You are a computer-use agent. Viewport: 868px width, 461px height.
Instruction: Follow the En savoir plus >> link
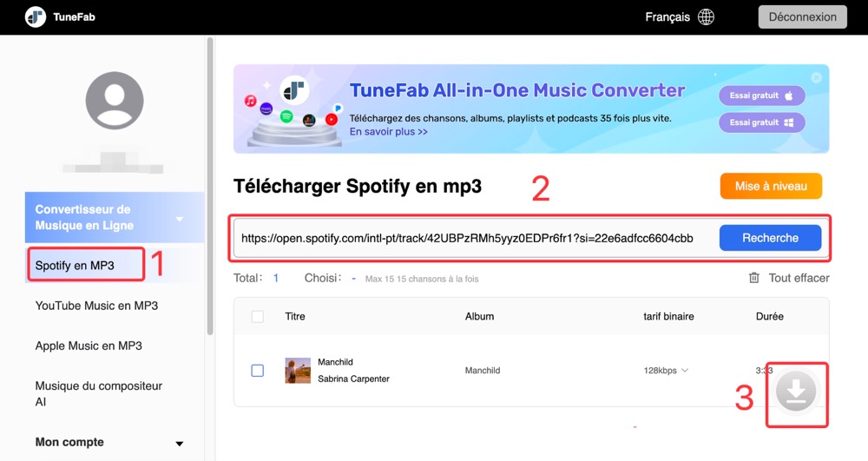coord(389,132)
